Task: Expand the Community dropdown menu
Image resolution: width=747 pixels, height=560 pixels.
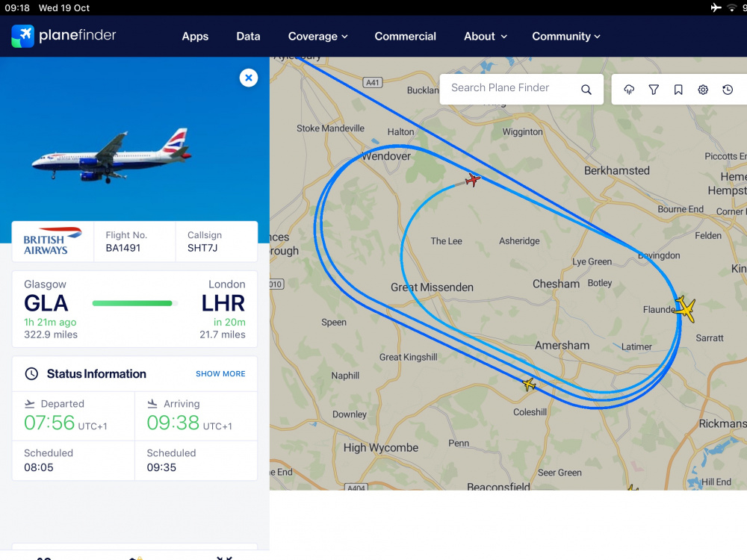Action: pos(566,36)
